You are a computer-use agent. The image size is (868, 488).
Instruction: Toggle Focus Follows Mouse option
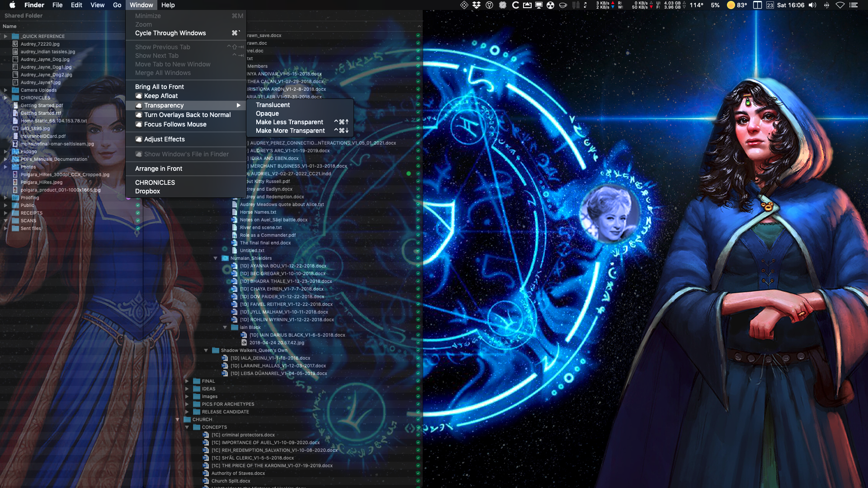click(x=175, y=124)
